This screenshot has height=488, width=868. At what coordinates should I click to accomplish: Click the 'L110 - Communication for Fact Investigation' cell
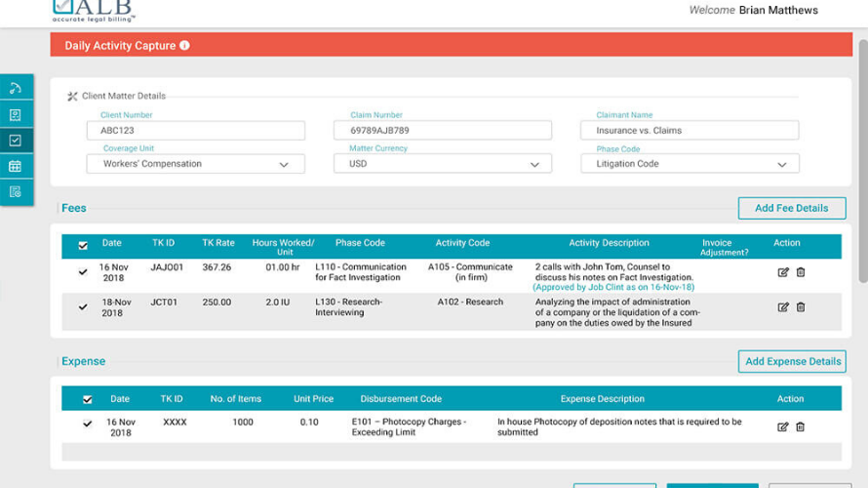pyautogui.click(x=361, y=272)
